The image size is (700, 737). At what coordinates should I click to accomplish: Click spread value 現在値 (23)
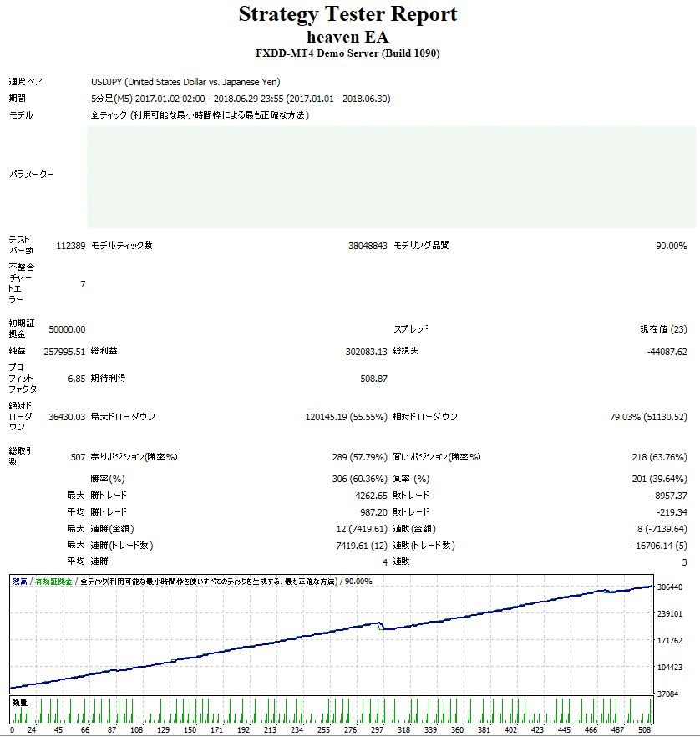[663, 329]
